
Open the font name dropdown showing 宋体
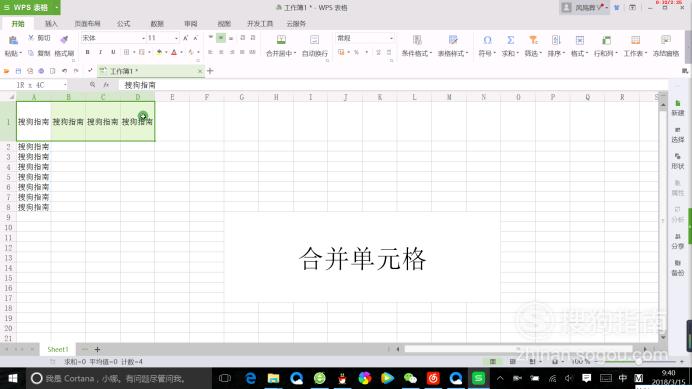coord(113,38)
